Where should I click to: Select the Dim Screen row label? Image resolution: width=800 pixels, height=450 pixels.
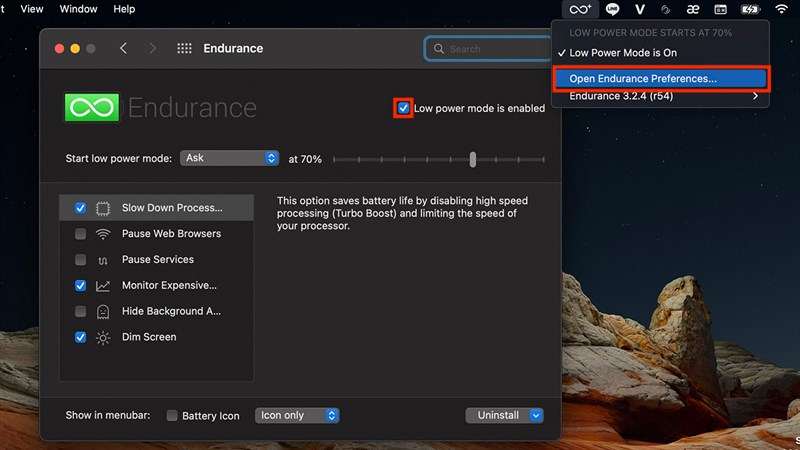149,337
